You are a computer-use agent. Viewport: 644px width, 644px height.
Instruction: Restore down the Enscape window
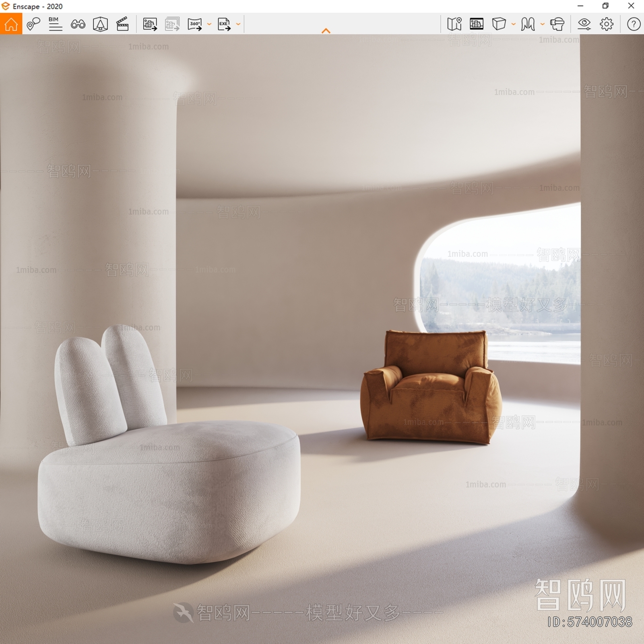tap(605, 6)
